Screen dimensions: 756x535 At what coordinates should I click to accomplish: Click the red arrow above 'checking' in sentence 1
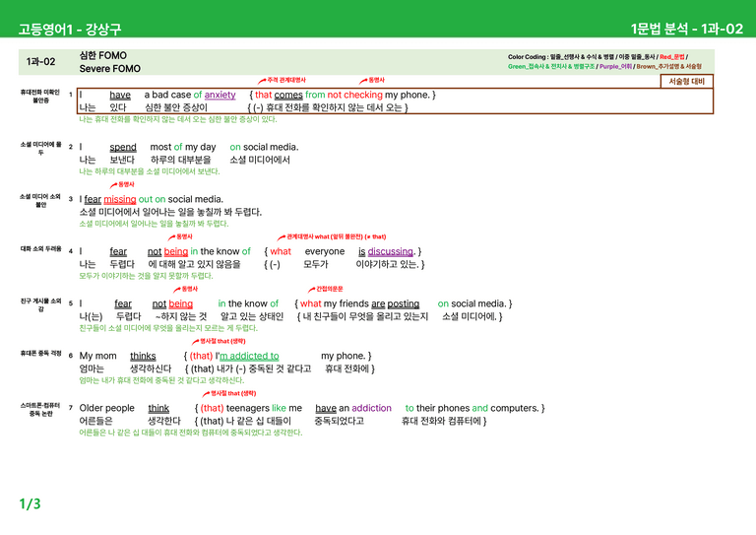(363, 81)
